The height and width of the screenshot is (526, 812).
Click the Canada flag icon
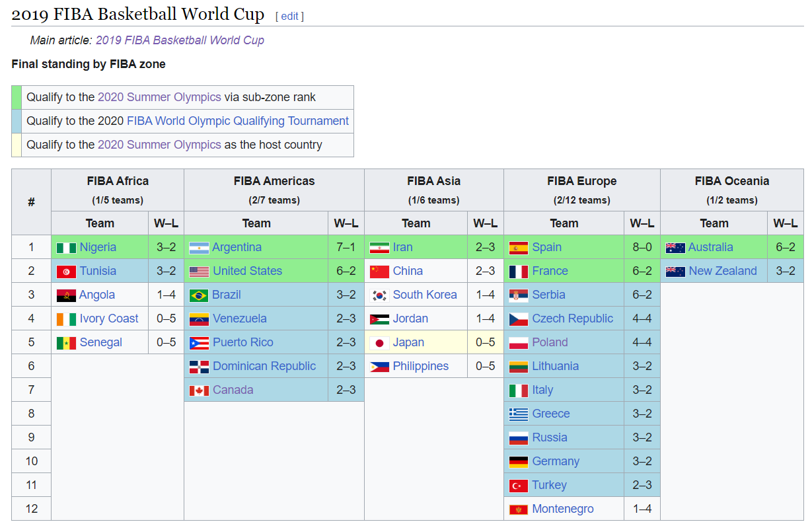pyautogui.click(x=199, y=391)
